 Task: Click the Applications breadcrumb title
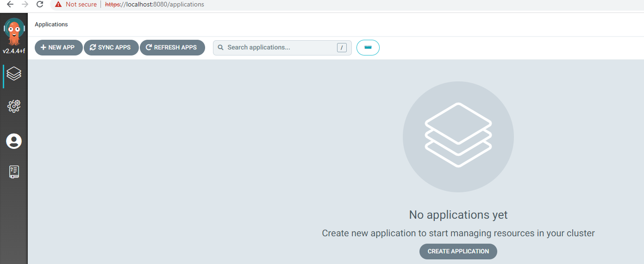coord(51,25)
